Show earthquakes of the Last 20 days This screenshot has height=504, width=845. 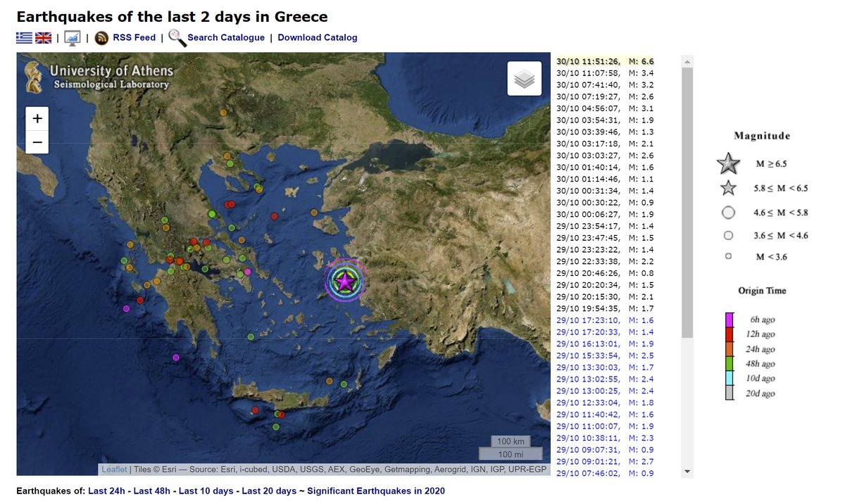click(269, 491)
